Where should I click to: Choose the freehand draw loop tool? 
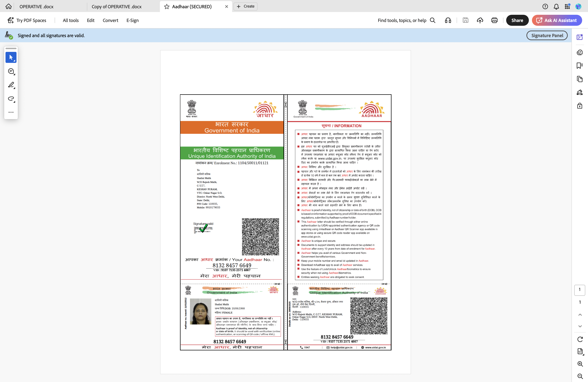(11, 99)
